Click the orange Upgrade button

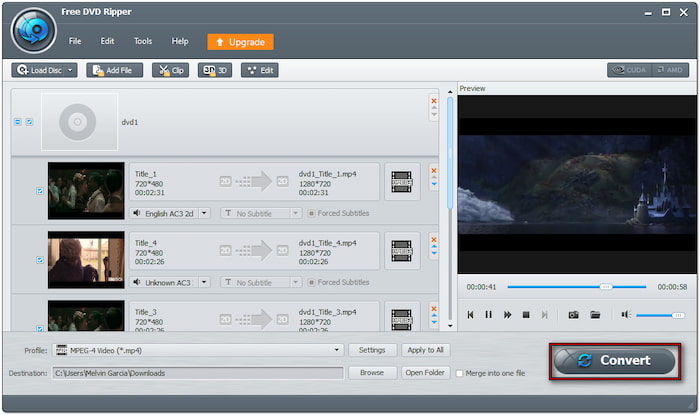240,42
